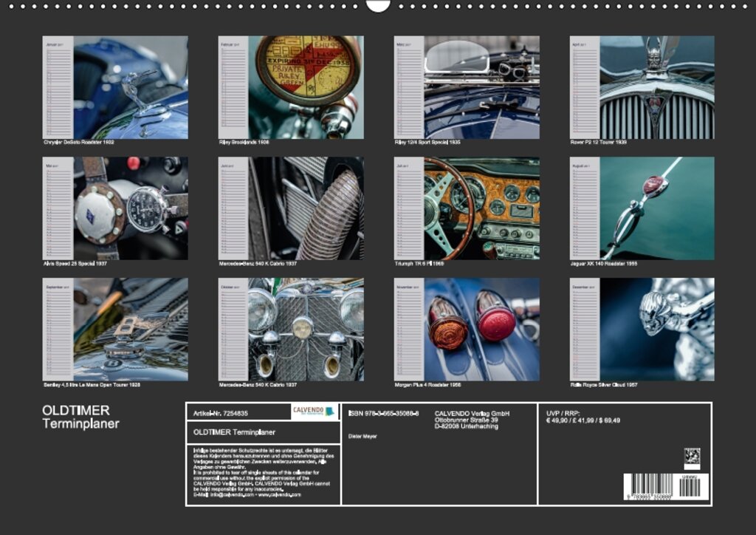756x535 pixels.
Task: Click caption 'Riley Brooklands 1928'
Action: click(x=244, y=143)
